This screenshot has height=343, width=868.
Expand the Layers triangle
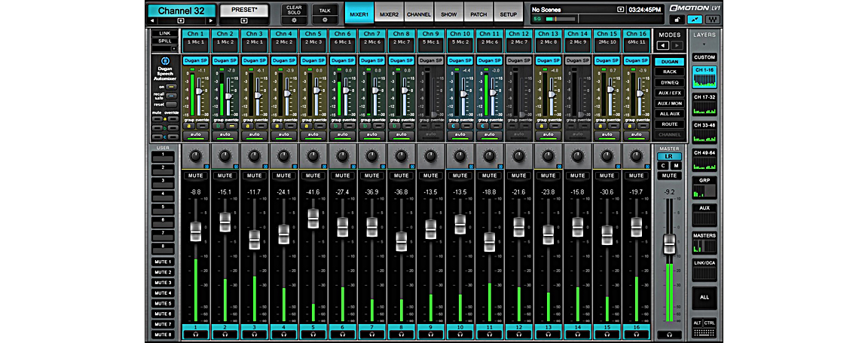(704, 44)
